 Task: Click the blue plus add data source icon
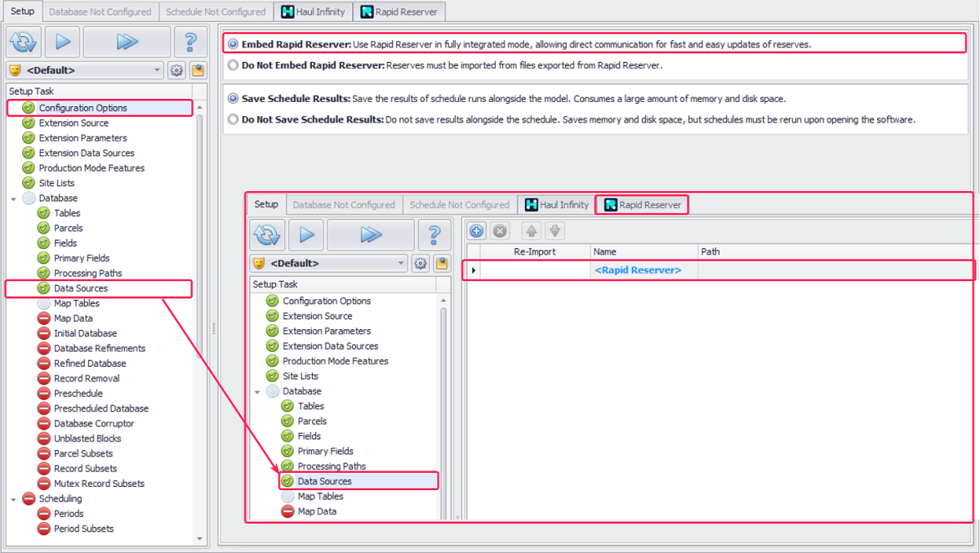(477, 231)
